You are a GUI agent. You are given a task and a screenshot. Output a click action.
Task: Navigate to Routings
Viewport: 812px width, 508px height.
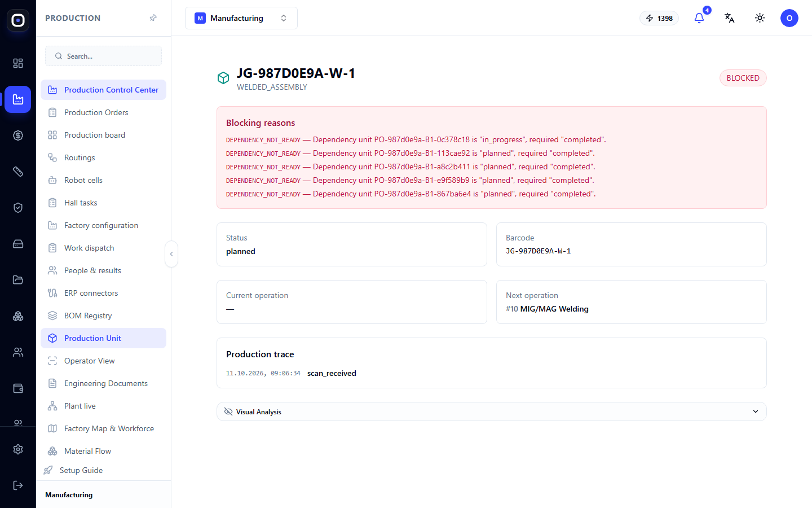coord(103,157)
